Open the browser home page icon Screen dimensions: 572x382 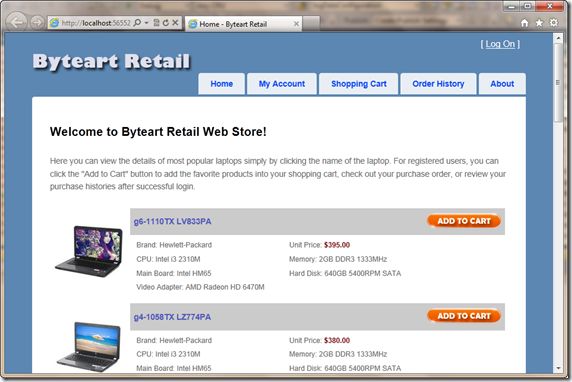(x=525, y=23)
